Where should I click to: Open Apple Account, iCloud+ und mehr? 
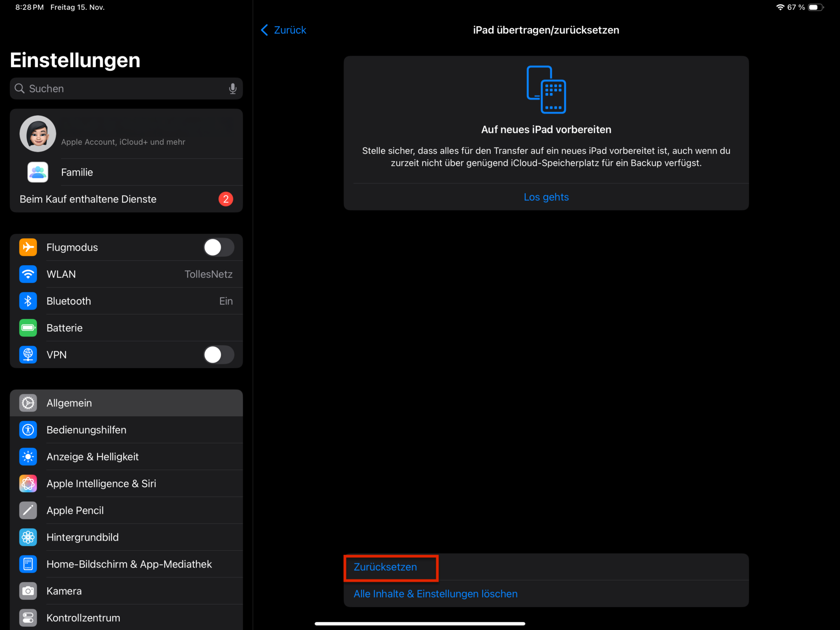pyautogui.click(x=126, y=134)
